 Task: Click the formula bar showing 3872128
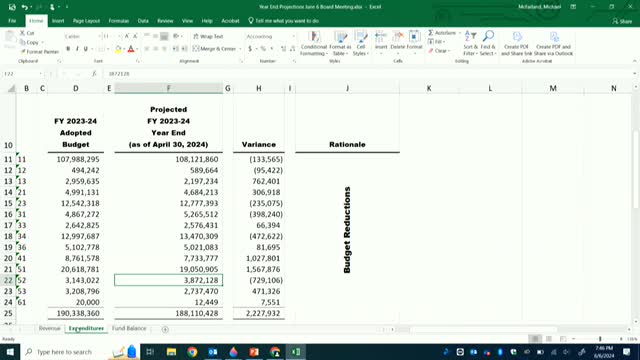367,73
